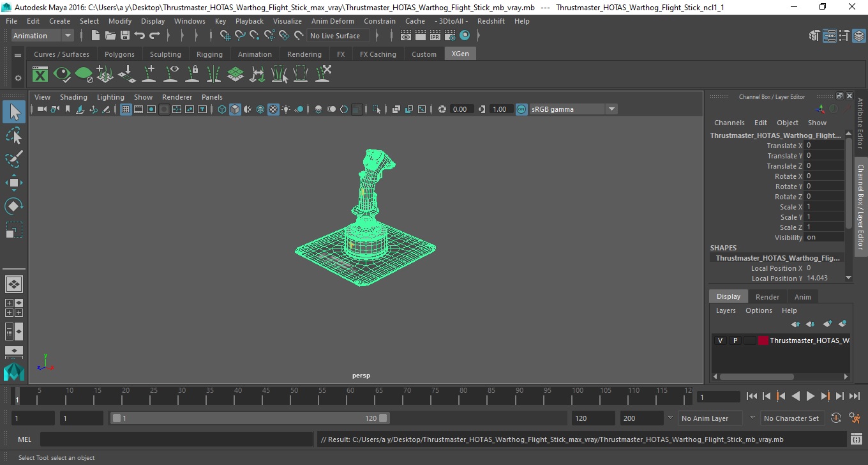Open the script editor icon

coord(857,439)
